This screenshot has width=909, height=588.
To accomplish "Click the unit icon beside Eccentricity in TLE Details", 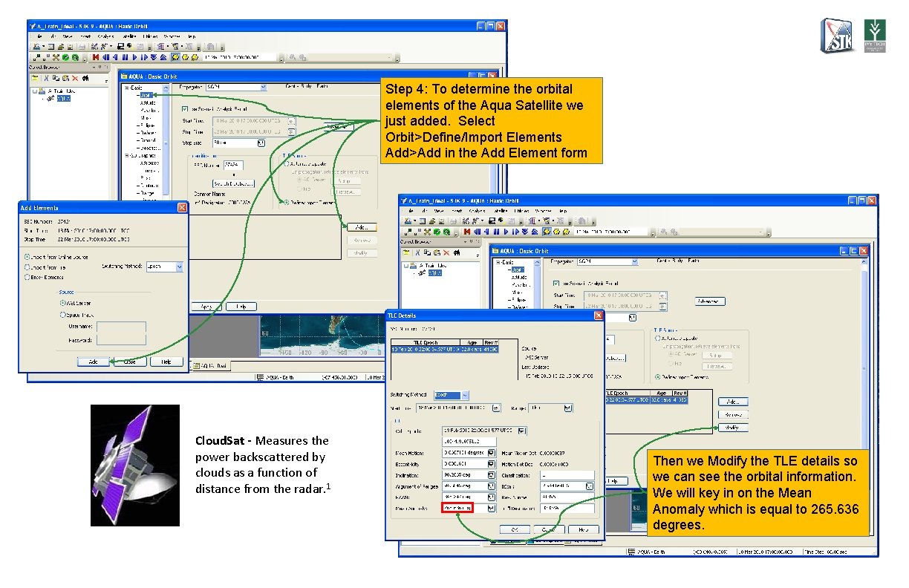I will coord(492,464).
